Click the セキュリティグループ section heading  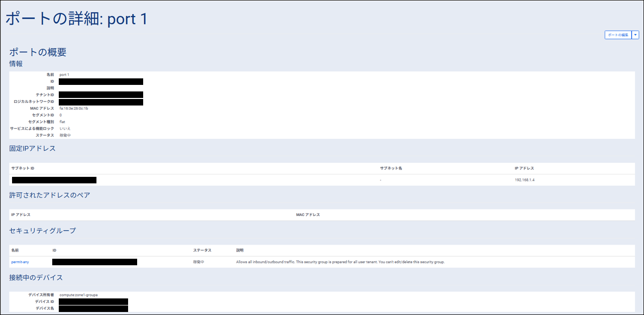[x=43, y=231]
